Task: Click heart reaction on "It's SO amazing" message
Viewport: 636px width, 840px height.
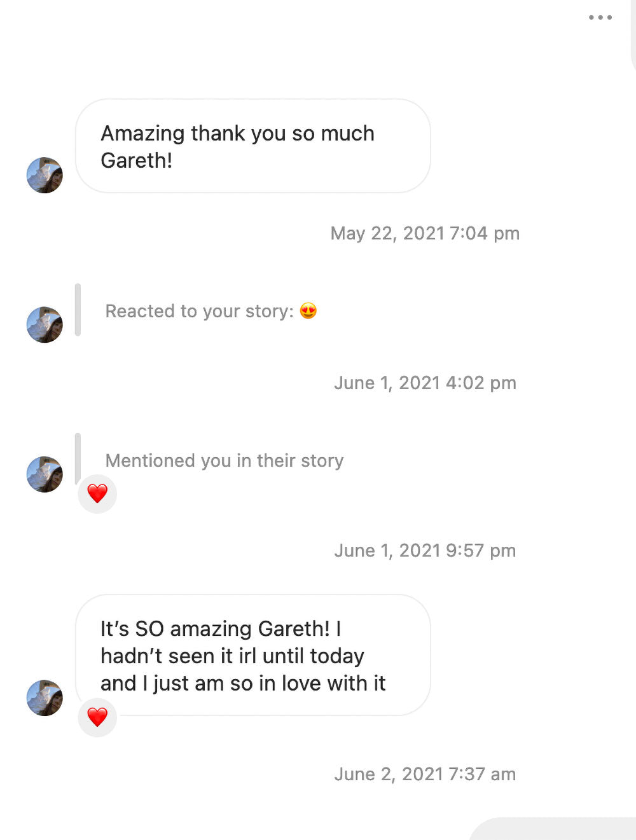Action: tap(97, 717)
